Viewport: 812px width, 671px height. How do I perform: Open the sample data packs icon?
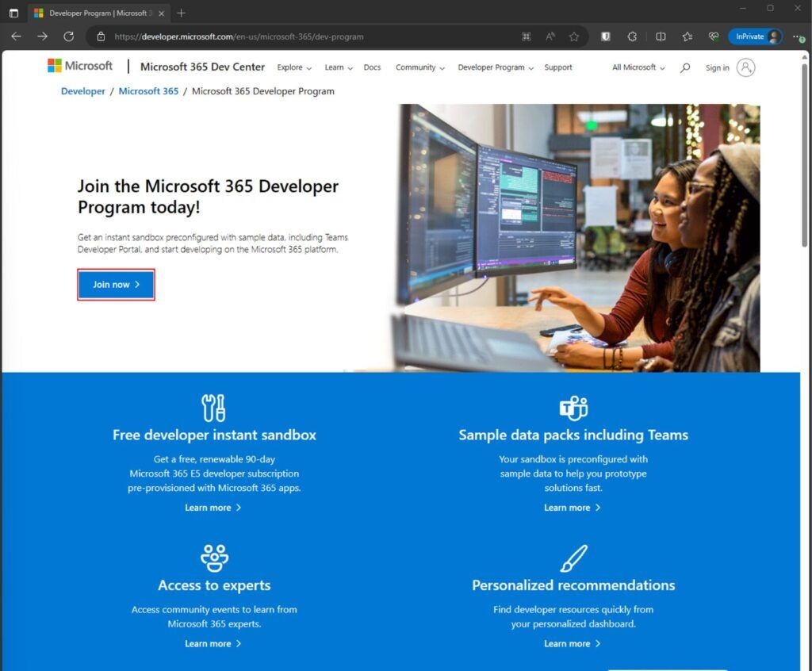(x=573, y=408)
